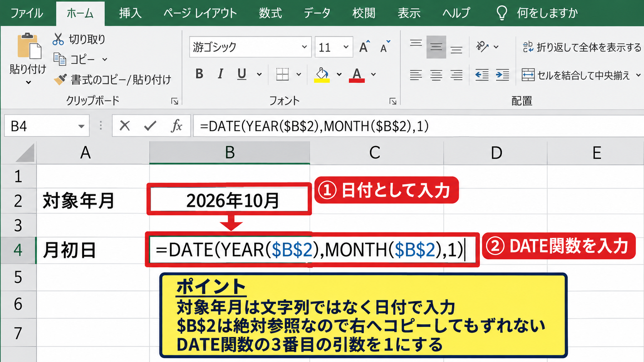This screenshot has width=644, height=362.
Task: Click Merge and Center (セルを結合して中央揃え) button
Action: [576, 75]
